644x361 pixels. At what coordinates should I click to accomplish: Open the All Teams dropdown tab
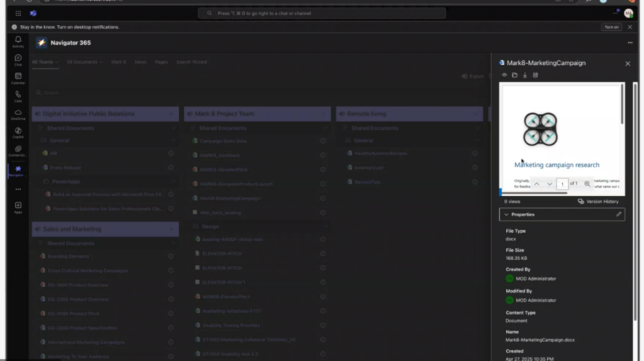pyautogui.click(x=45, y=62)
